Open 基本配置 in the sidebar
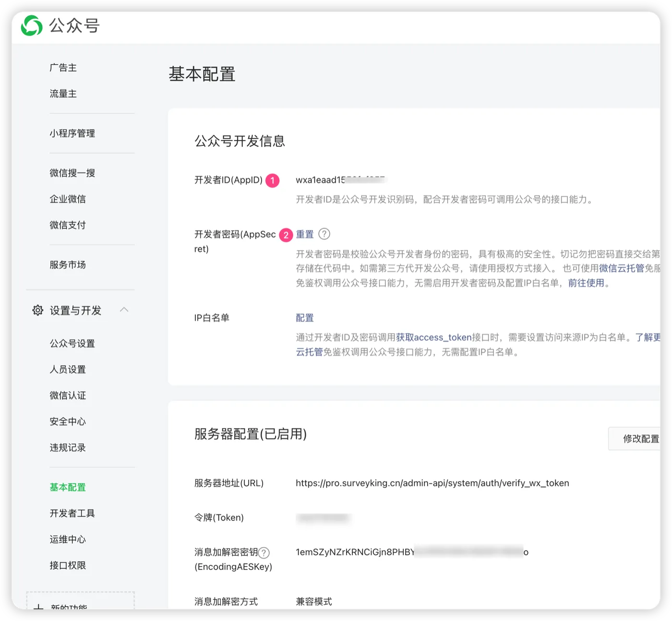 pos(68,488)
